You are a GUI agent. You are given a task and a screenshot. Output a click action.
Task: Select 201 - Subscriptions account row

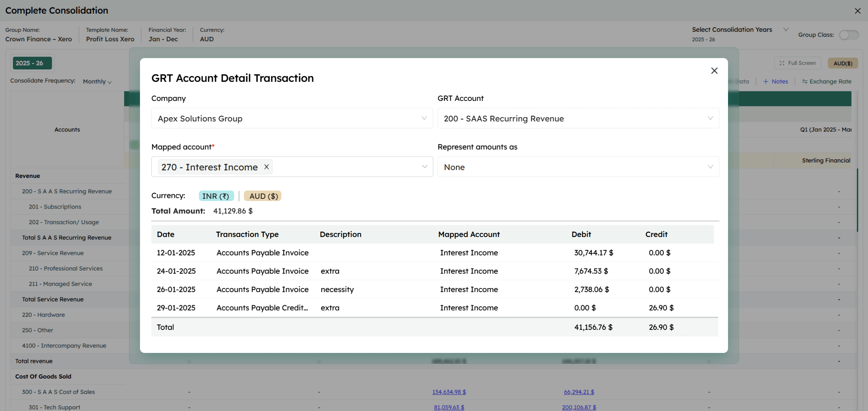click(x=55, y=207)
